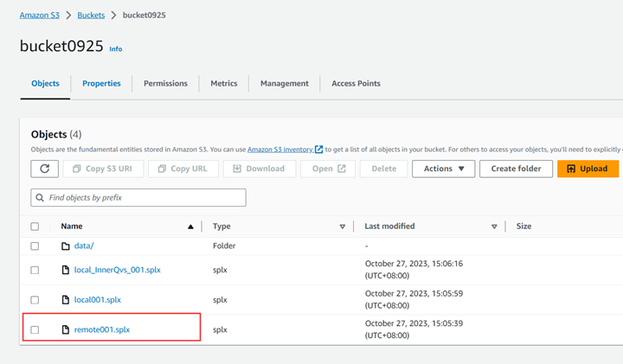Click the external link icon next to Amazon S3 inventory
The image size is (623, 364).
[319, 150]
